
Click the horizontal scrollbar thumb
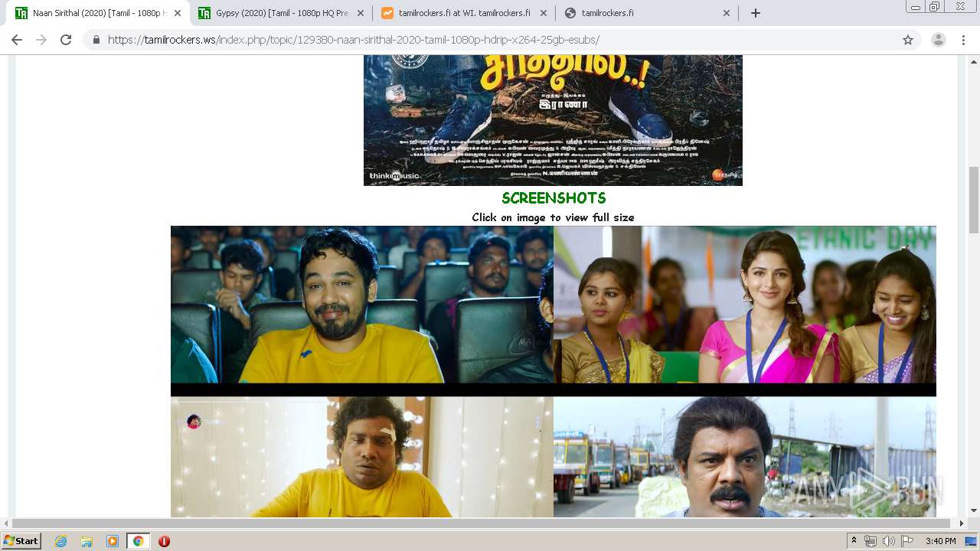coord(482,523)
